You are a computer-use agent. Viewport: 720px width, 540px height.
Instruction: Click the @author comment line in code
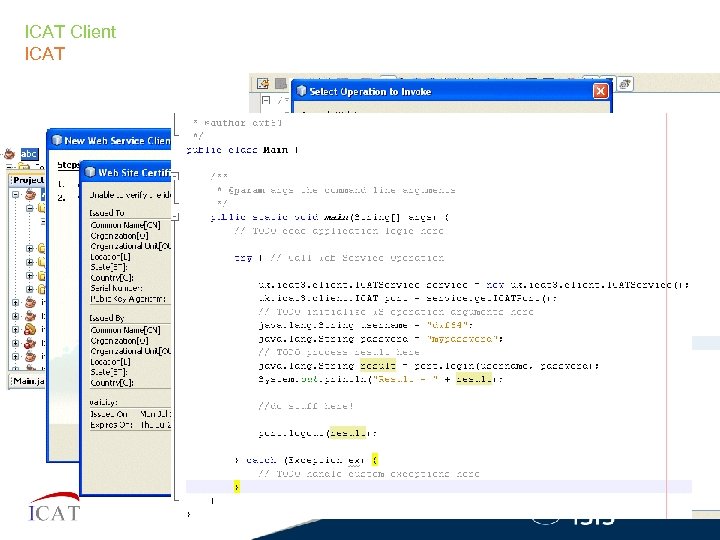[237, 123]
